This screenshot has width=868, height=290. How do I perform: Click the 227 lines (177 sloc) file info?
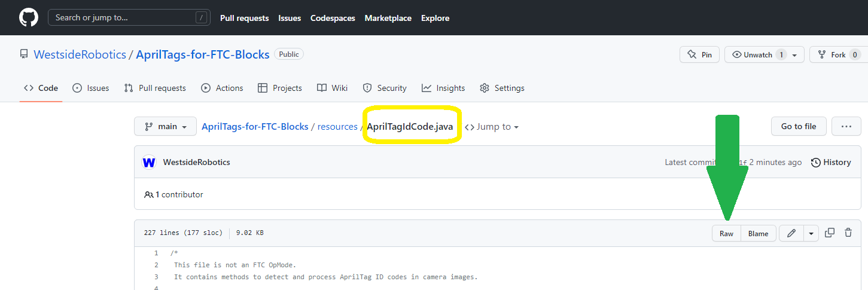[183, 233]
